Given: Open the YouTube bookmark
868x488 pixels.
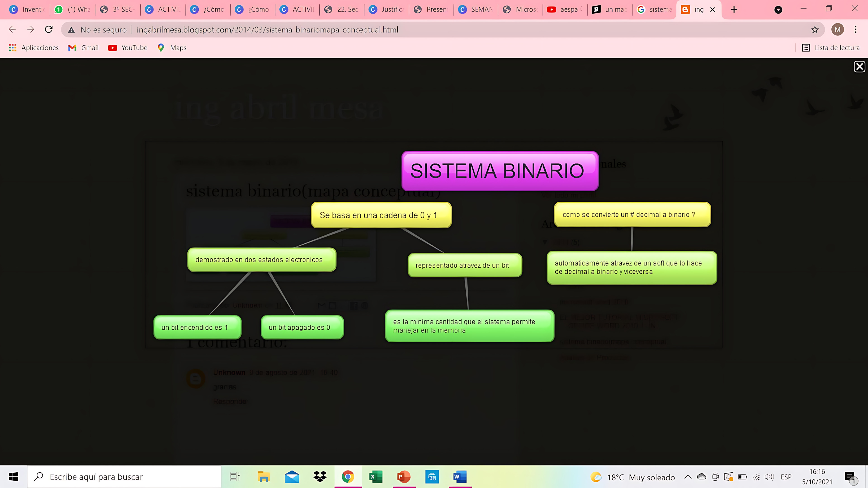Looking at the screenshot, I should [x=128, y=48].
